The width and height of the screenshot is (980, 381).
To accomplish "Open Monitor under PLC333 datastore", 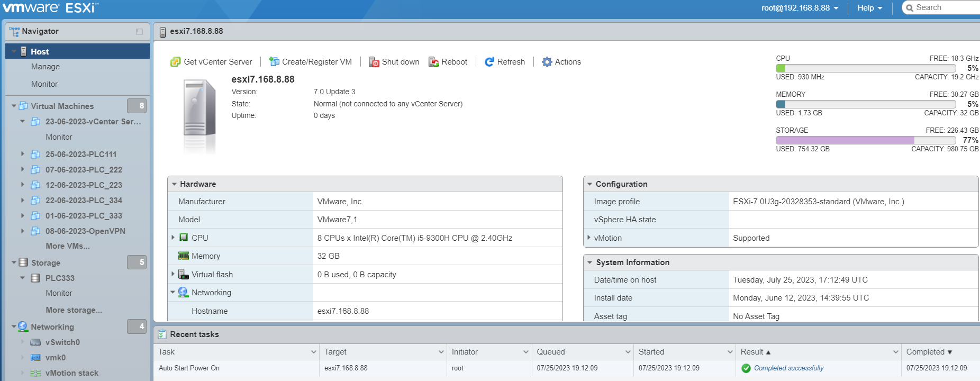I will coord(59,293).
